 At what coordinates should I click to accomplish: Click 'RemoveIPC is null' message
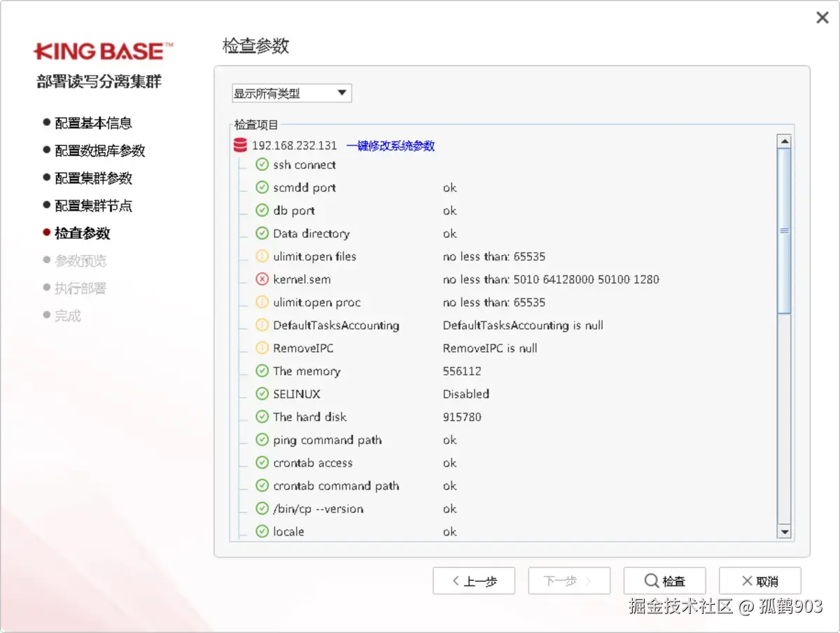click(x=490, y=348)
